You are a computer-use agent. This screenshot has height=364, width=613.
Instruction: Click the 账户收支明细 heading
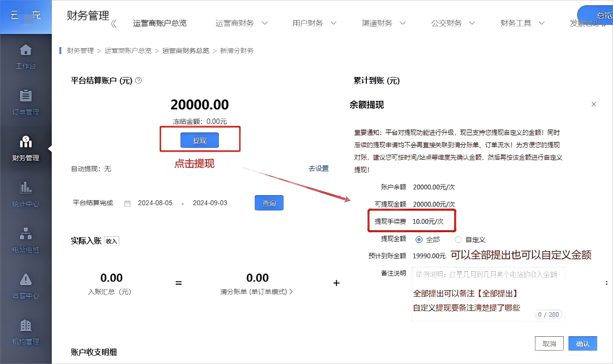[94, 352]
